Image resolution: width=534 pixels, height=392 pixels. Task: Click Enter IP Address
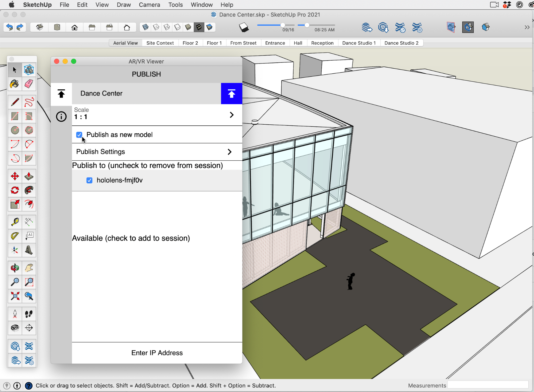point(157,353)
